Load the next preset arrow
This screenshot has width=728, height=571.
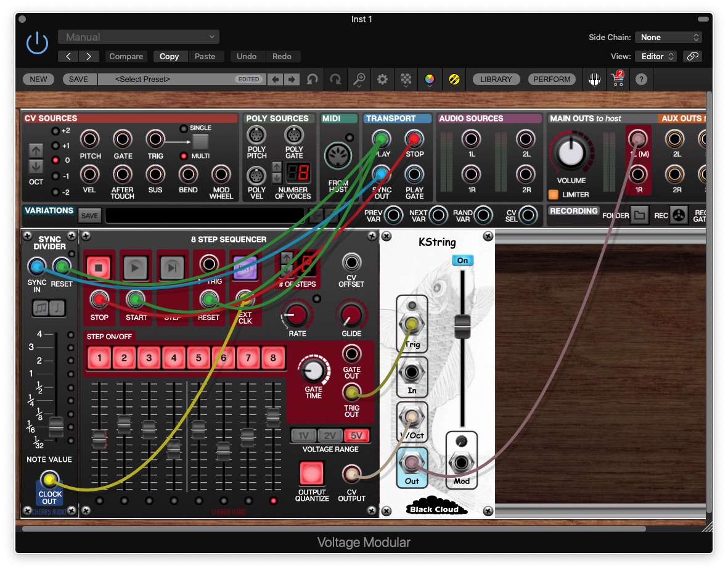point(291,80)
